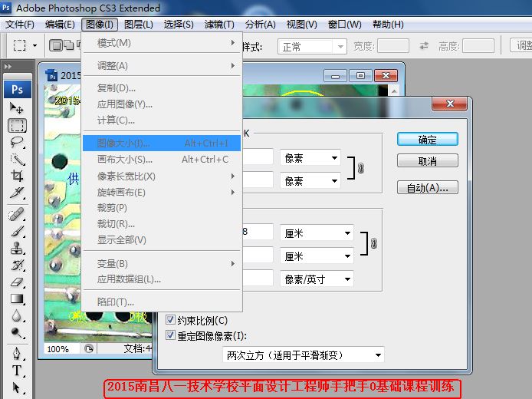Select the Move tool
Image resolution: width=532 pixels, height=399 pixels.
click(x=16, y=108)
